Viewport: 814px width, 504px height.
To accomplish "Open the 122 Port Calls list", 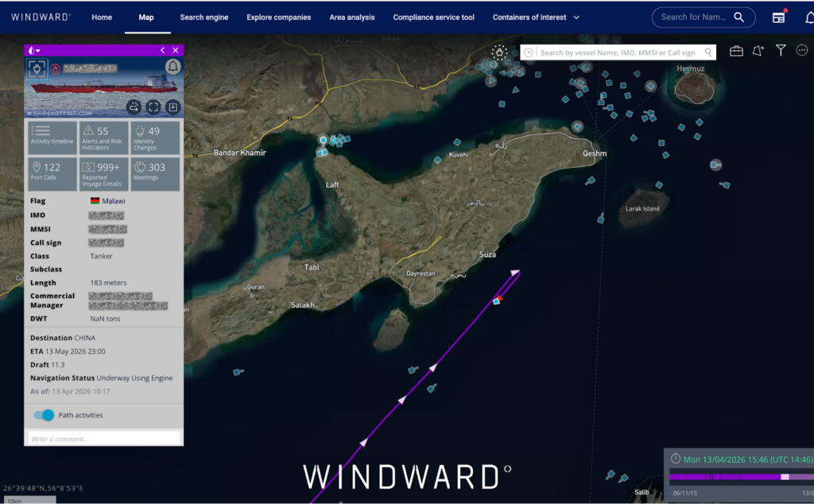I will (51, 173).
